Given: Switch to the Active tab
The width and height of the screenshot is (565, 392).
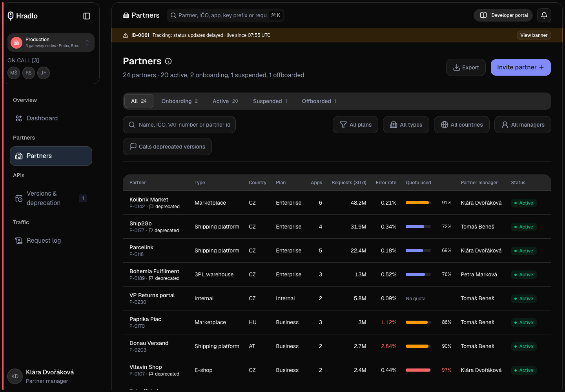Looking at the screenshot, I should (225, 101).
